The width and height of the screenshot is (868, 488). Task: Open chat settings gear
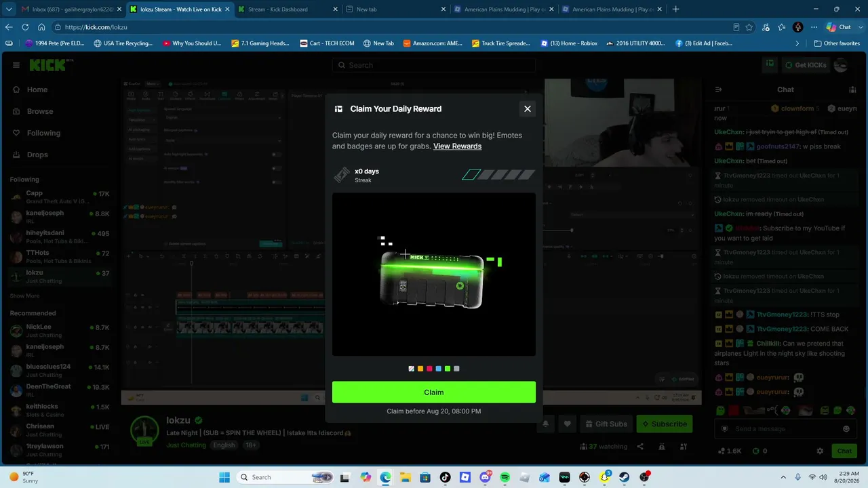(820, 451)
